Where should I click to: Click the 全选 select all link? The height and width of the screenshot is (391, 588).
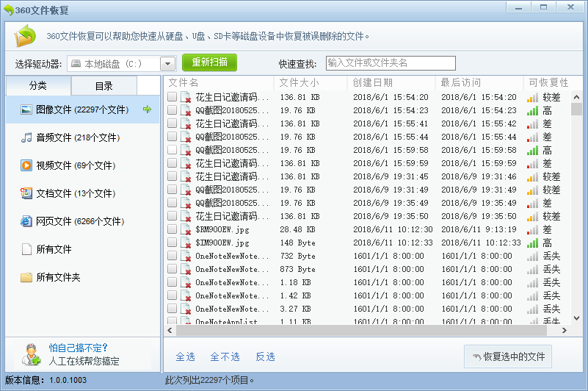coord(186,356)
